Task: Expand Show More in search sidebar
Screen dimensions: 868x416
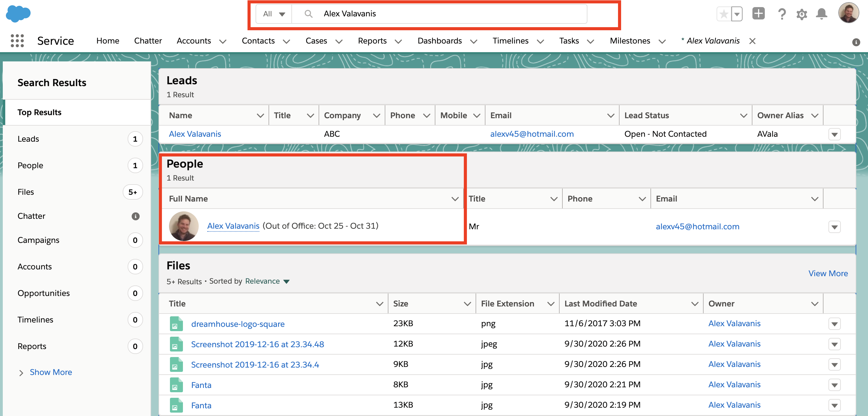Action: pyautogui.click(x=51, y=372)
